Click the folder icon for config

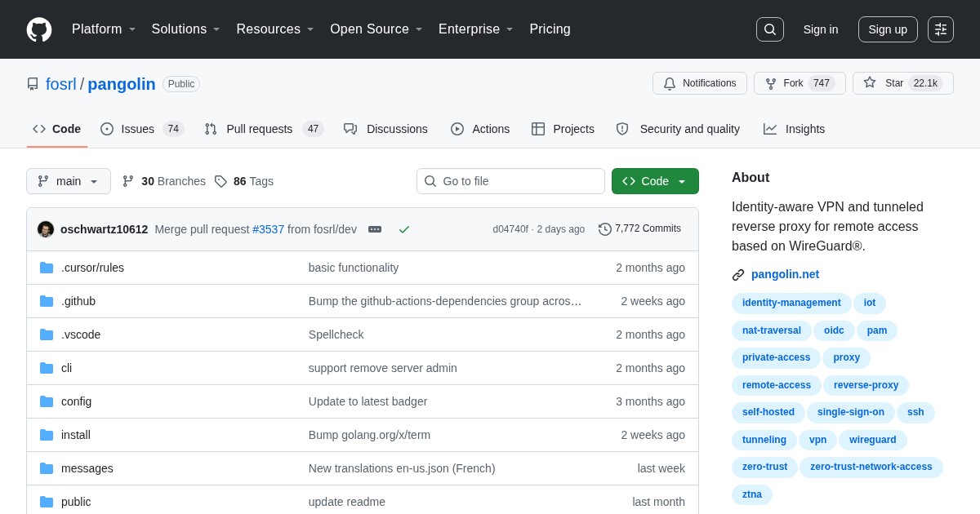pos(47,401)
